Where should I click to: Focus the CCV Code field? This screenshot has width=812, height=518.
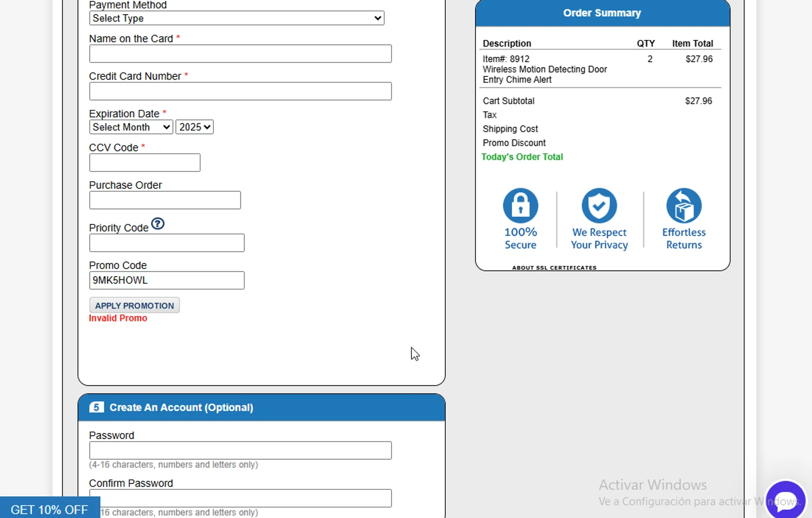pos(145,162)
